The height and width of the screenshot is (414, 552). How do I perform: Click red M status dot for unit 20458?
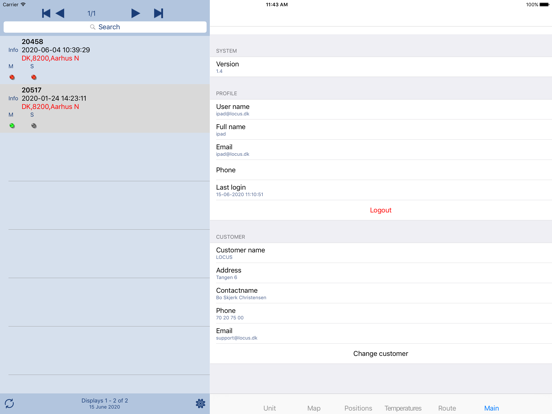tap(12, 77)
